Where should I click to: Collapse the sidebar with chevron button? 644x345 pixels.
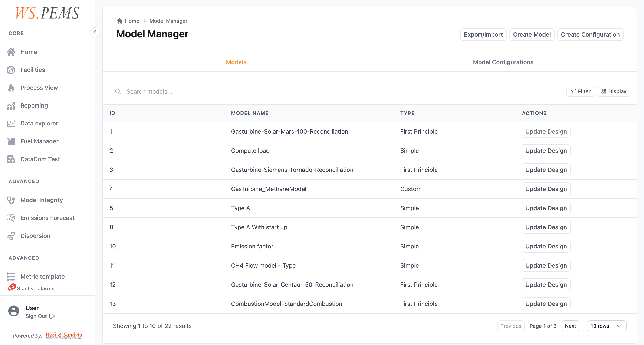click(95, 33)
